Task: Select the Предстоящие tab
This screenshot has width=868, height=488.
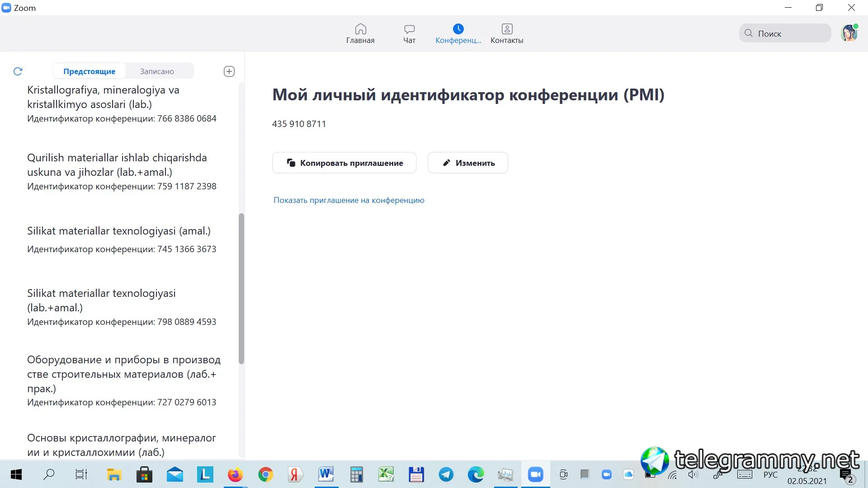Action: coord(89,71)
